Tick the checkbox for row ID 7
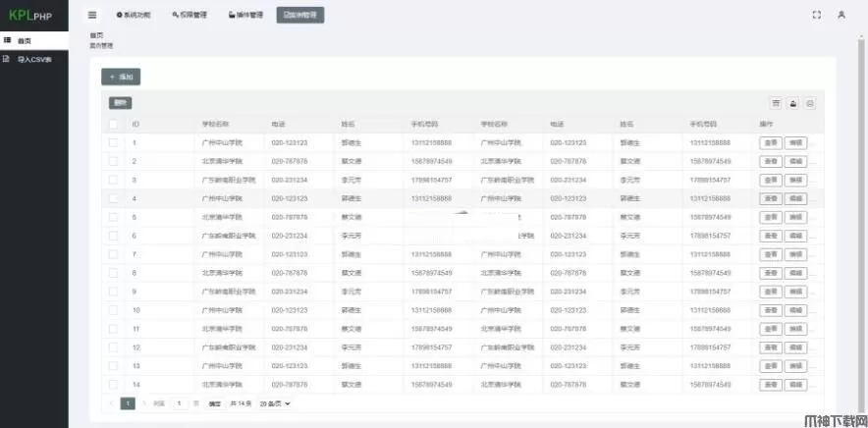 click(x=114, y=254)
